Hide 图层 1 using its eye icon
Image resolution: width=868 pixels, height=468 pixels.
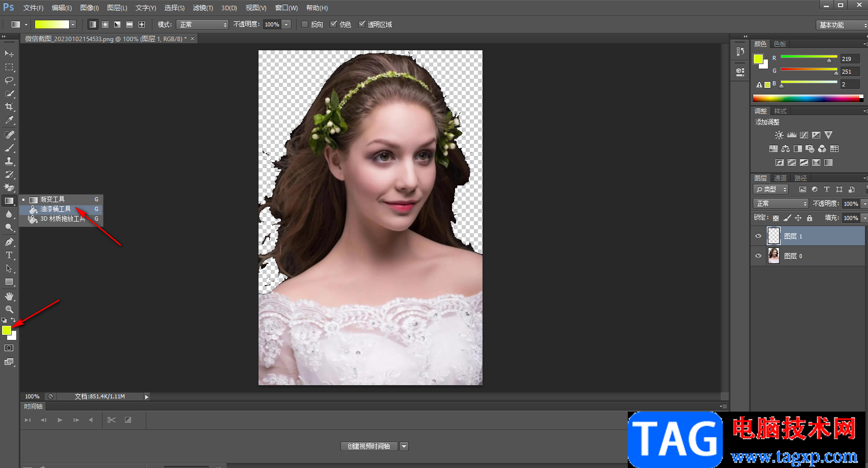click(758, 236)
